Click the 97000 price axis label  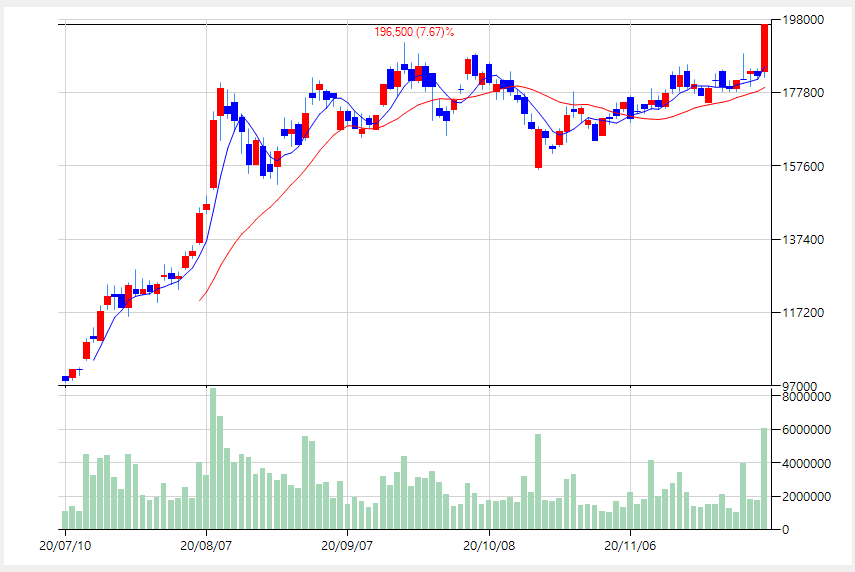pyautogui.click(x=799, y=386)
